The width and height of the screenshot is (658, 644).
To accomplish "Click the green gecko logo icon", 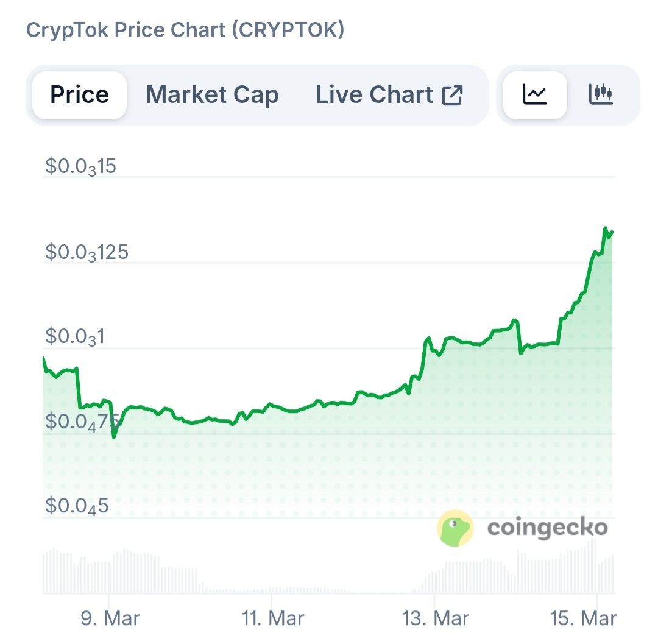I will click(455, 528).
